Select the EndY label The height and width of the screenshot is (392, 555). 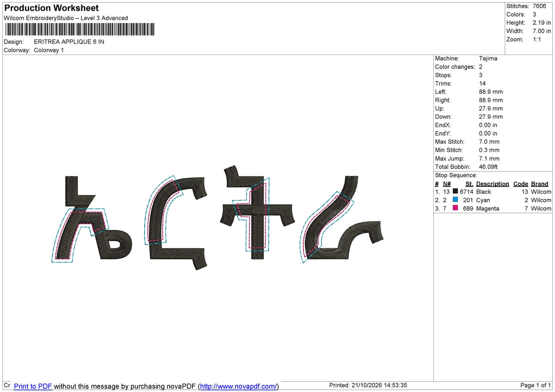coord(443,133)
